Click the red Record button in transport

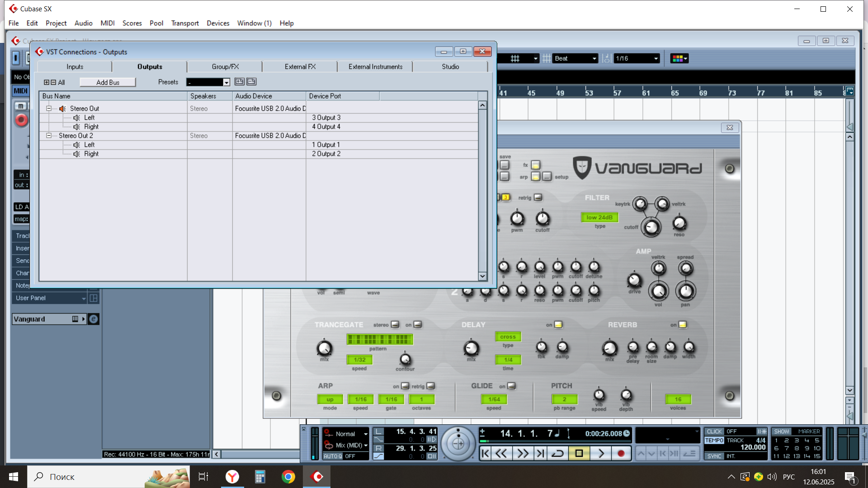click(621, 453)
